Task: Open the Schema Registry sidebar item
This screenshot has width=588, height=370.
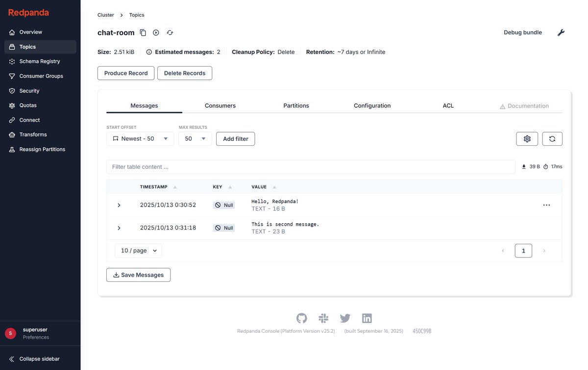Action: (x=40, y=62)
